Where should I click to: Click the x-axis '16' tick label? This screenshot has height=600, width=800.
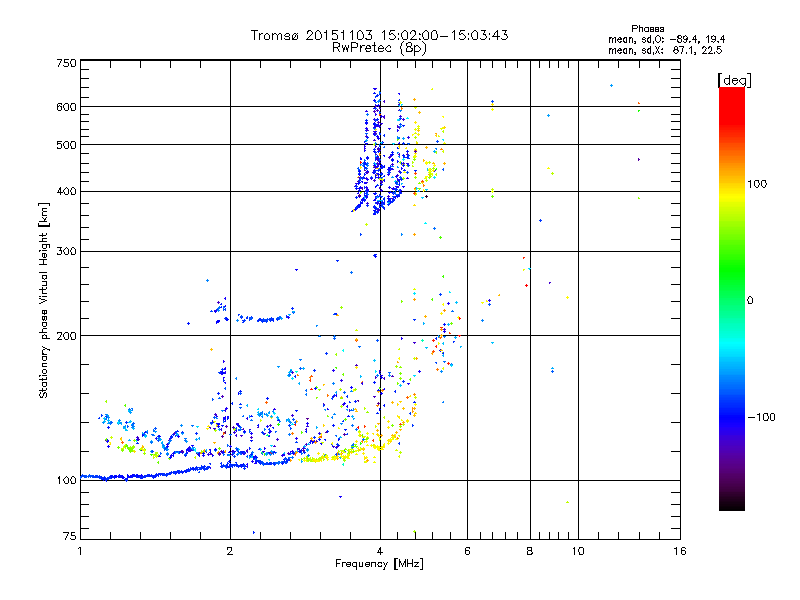(x=680, y=551)
